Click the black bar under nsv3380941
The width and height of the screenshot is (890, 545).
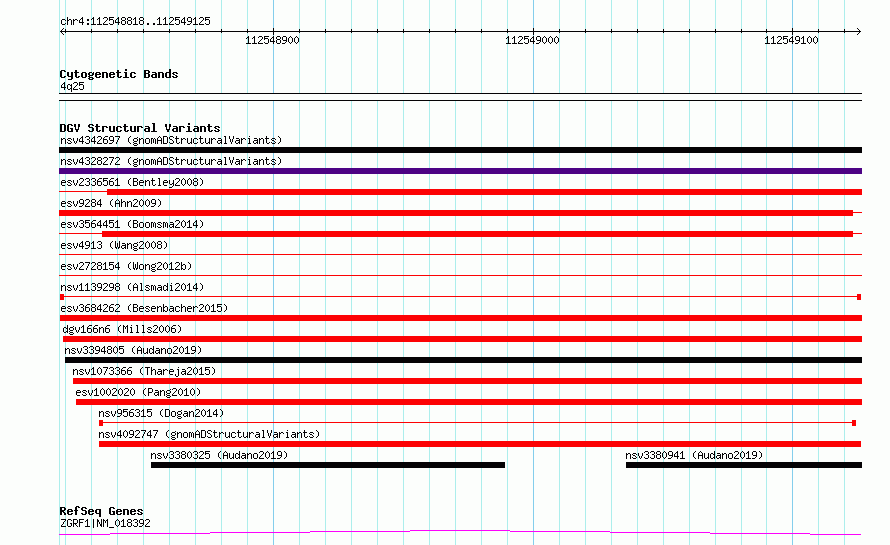744,465
